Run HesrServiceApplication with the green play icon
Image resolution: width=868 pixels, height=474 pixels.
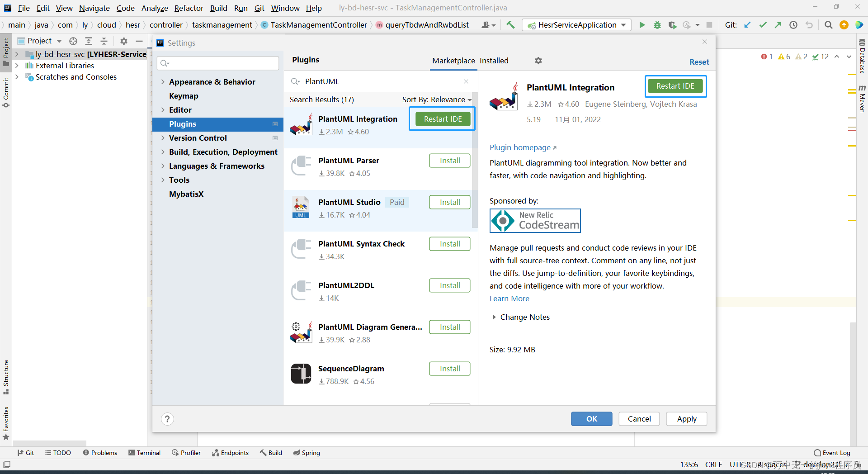click(x=642, y=25)
